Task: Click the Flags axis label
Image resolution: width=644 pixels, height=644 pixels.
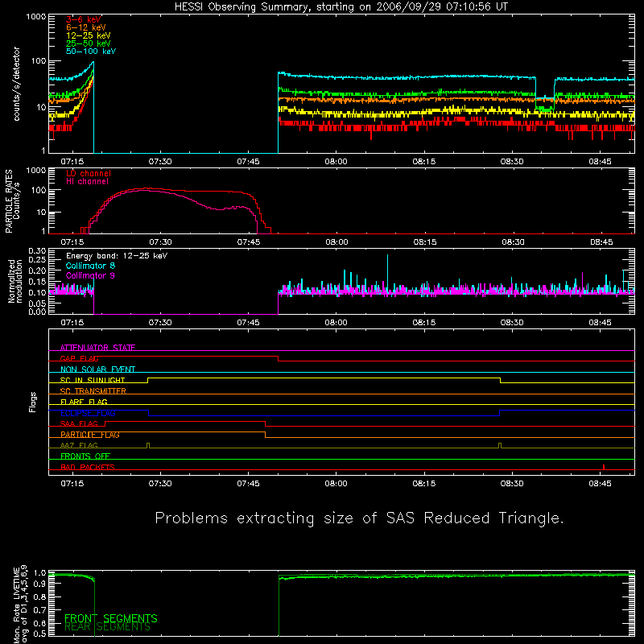Action: point(32,402)
